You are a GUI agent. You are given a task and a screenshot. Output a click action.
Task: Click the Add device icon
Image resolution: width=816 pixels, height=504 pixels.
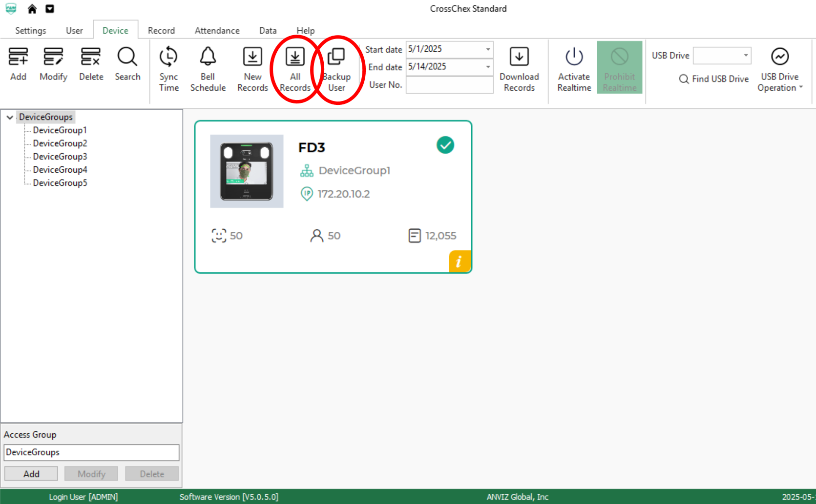click(18, 57)
